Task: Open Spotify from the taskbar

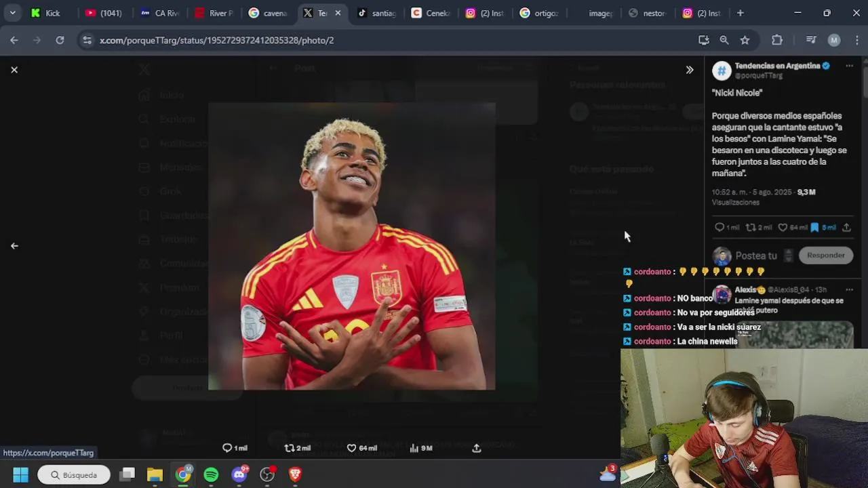Action: coord(211,475)
